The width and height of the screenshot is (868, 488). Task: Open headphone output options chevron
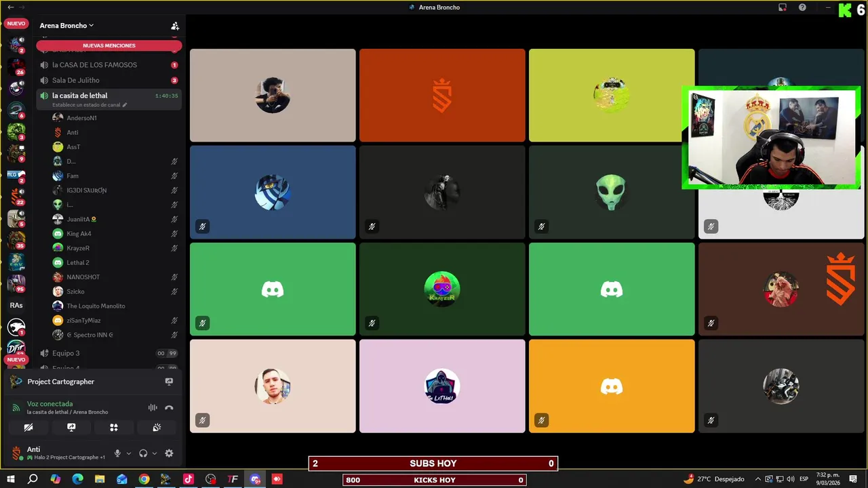pyautogui.click(x=155, y=453)
